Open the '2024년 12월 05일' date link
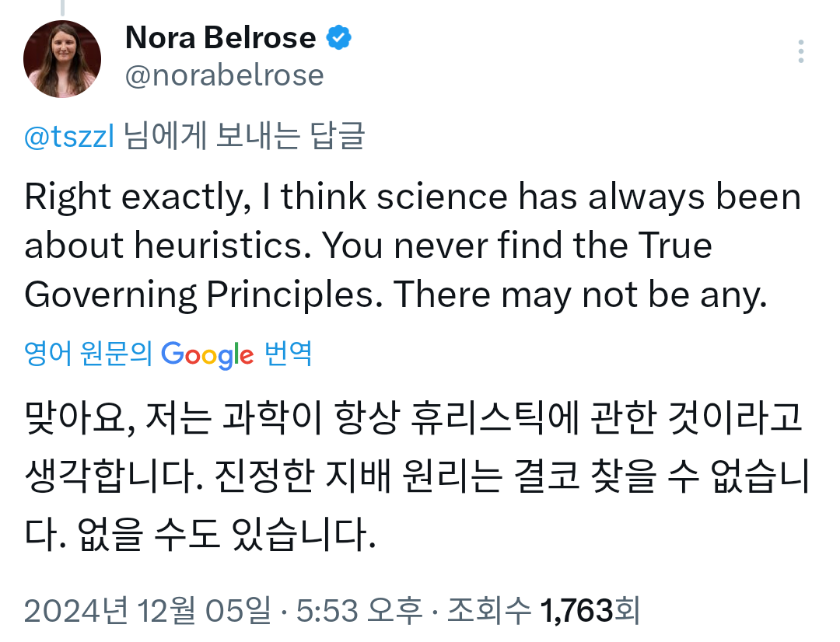Viewport: 840px width, 642px height. [x=147, y=610]
